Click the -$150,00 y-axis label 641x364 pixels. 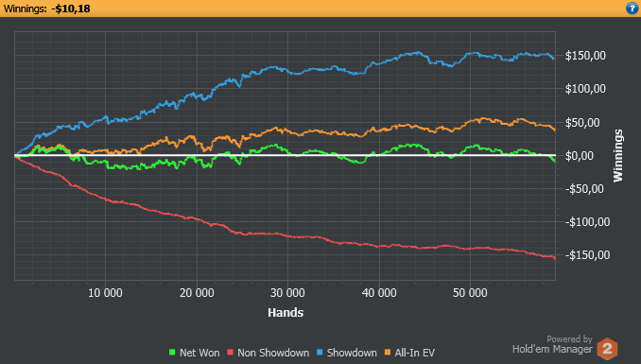point(587,255)
